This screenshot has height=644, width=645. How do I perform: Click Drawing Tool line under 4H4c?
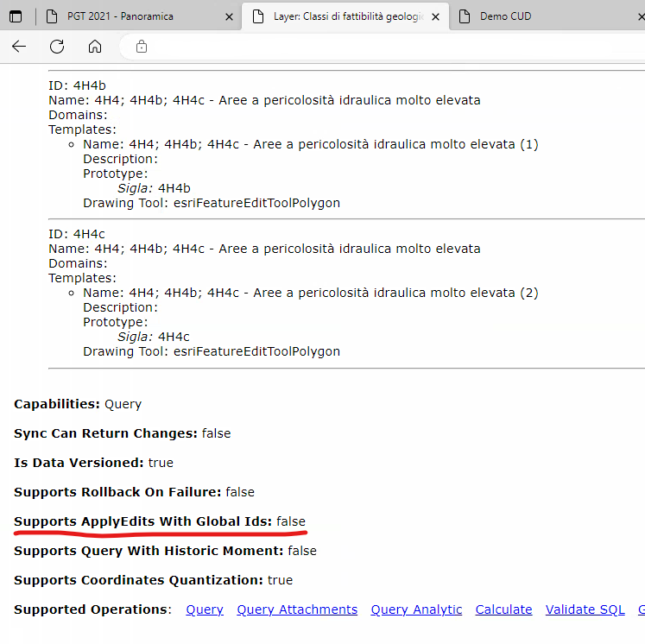(212, 351)
